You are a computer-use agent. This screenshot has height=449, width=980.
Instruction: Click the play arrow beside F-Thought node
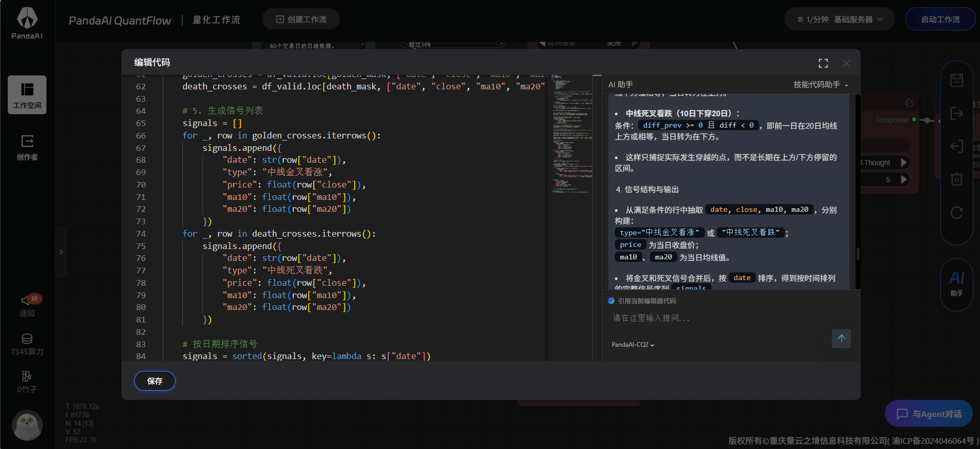tap(904, 162)
